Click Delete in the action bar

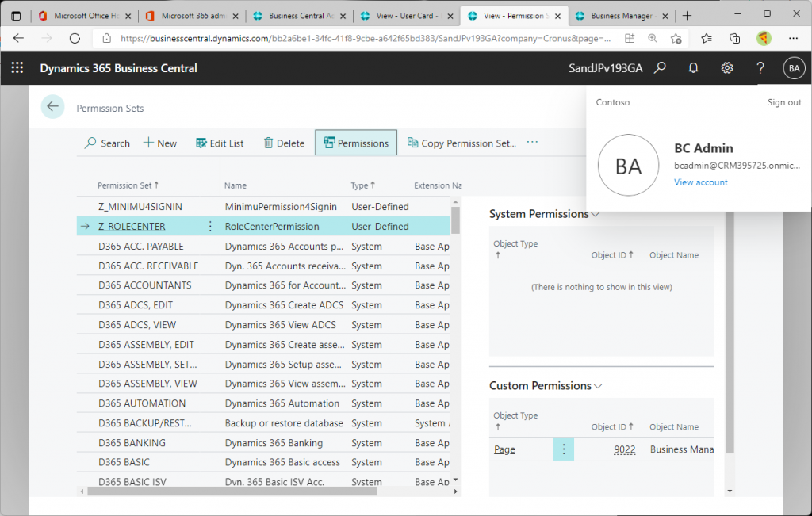284,143
